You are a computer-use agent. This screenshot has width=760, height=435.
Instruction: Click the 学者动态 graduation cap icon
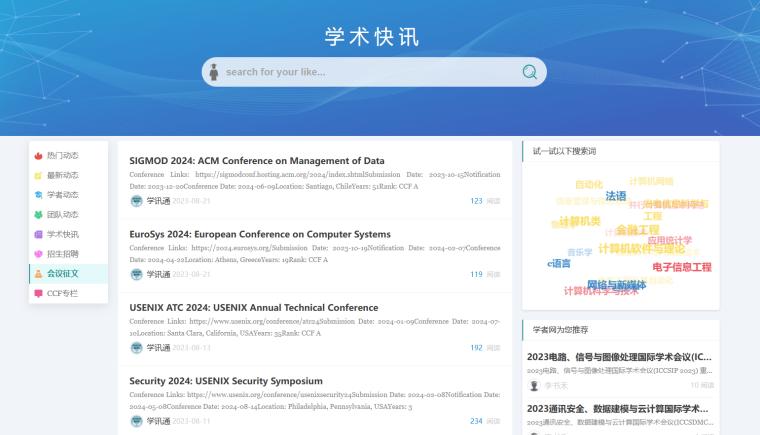pyautogui.click(x=38, y=195)
